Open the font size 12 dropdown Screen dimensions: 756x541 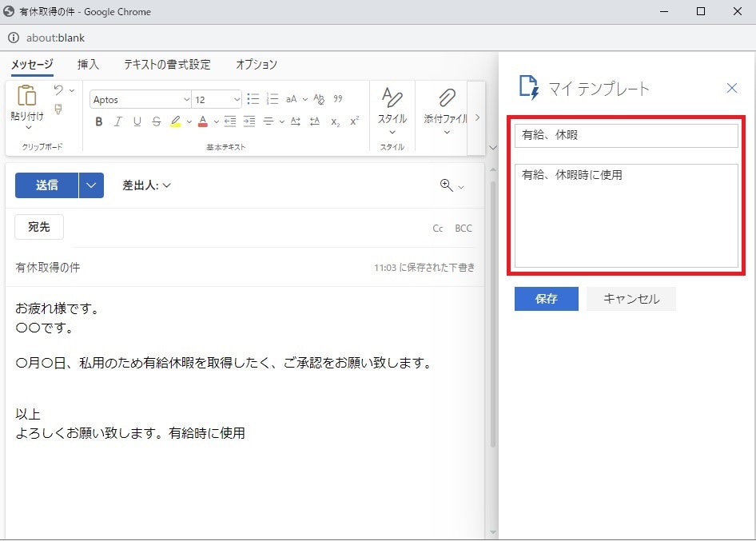237,100
